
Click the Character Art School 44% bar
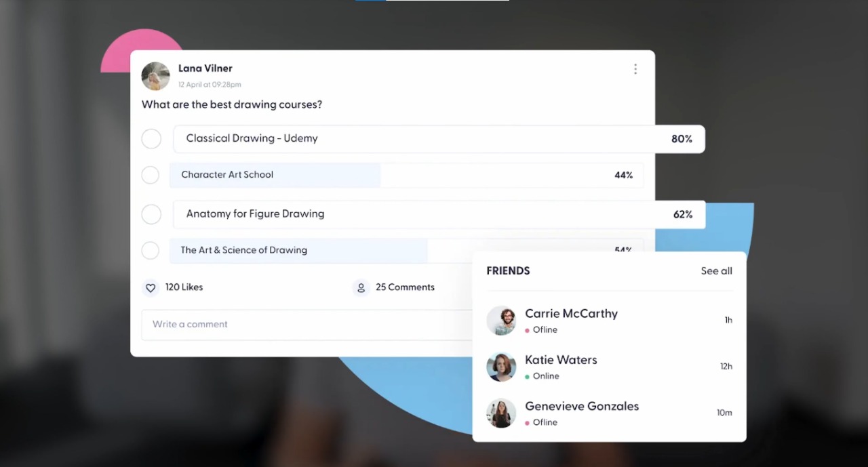pyautogui.click(x=406, y=175)
